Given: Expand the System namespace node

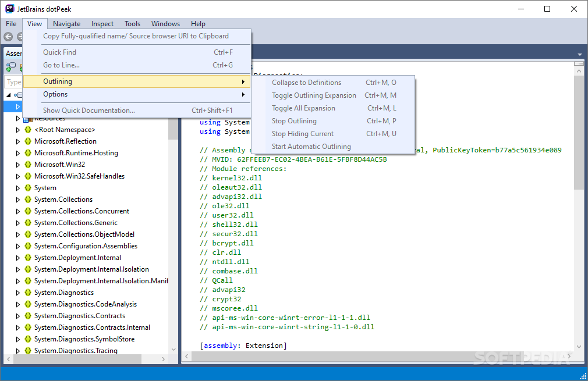Looking at the screenshot, I should click(x=17, y=188).
